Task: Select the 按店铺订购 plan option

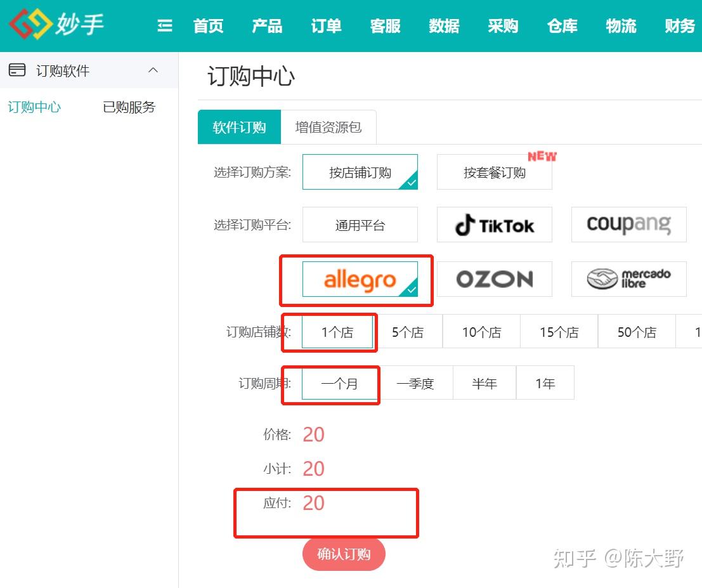Action: click(360, 172)
